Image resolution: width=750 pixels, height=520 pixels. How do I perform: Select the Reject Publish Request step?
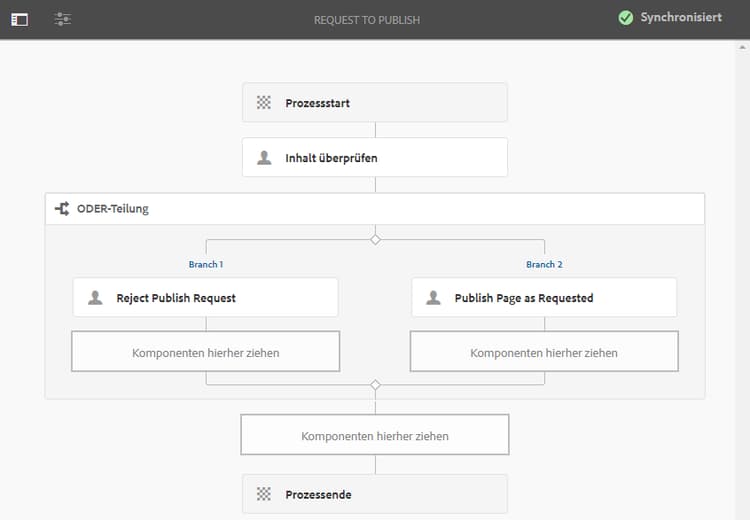tap(206, 297)
